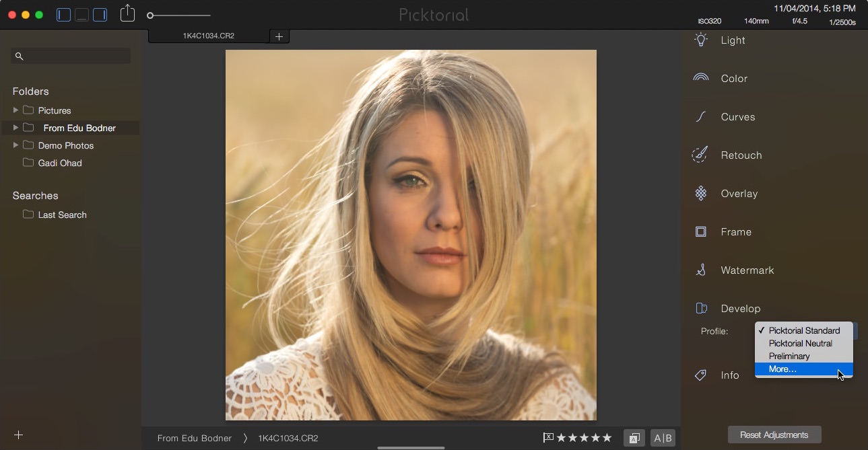Click the bottom filmstrip drag handle
Viewport: 868px width, 450px height.
click(x=411, y=447)
